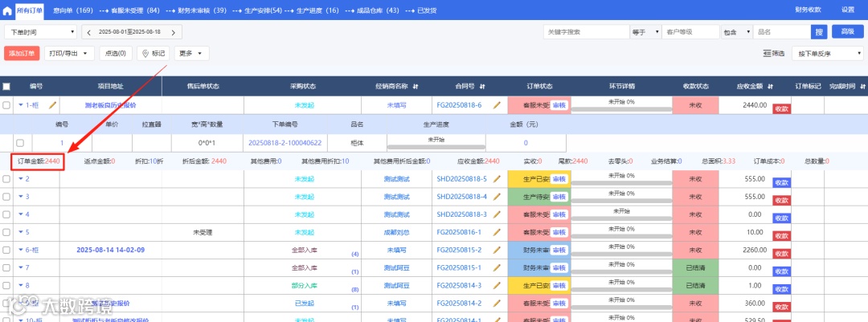Screen dimensions: 868x322
Task: Select order row 4 checkbox
Action: [6, 214]
